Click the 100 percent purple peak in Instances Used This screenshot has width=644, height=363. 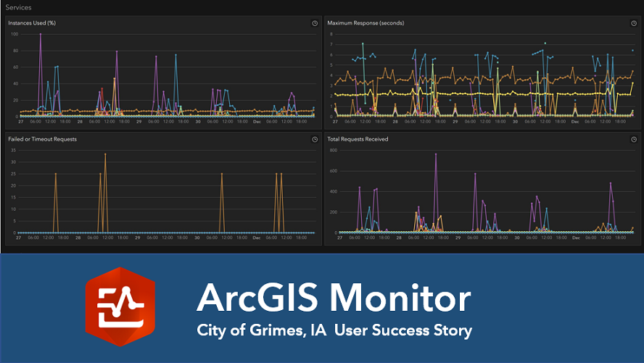click(41, 34)
